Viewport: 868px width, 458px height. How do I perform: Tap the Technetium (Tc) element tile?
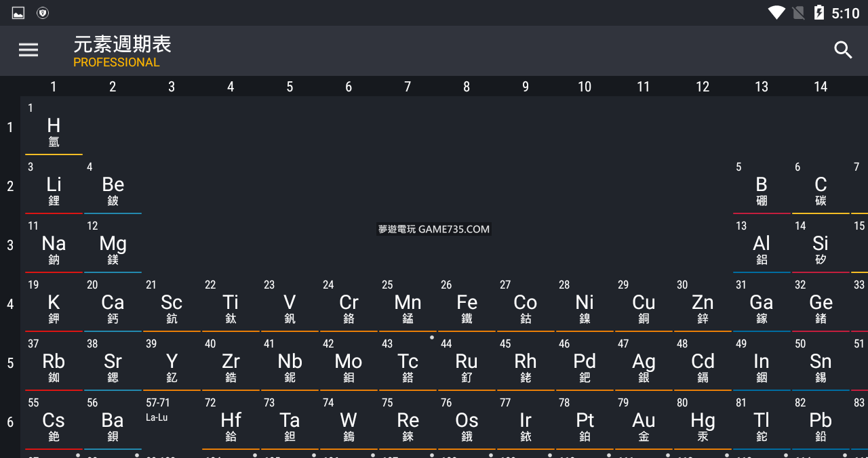(408, 363)
